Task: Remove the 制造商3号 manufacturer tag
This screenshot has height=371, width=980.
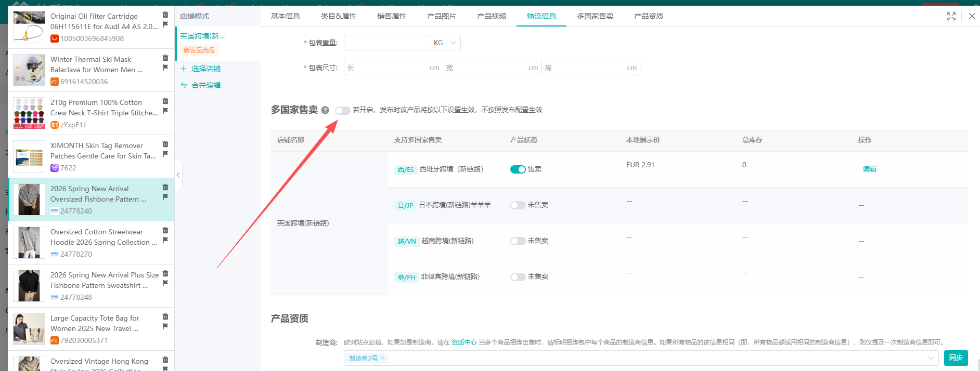Action: click(383, 358)
